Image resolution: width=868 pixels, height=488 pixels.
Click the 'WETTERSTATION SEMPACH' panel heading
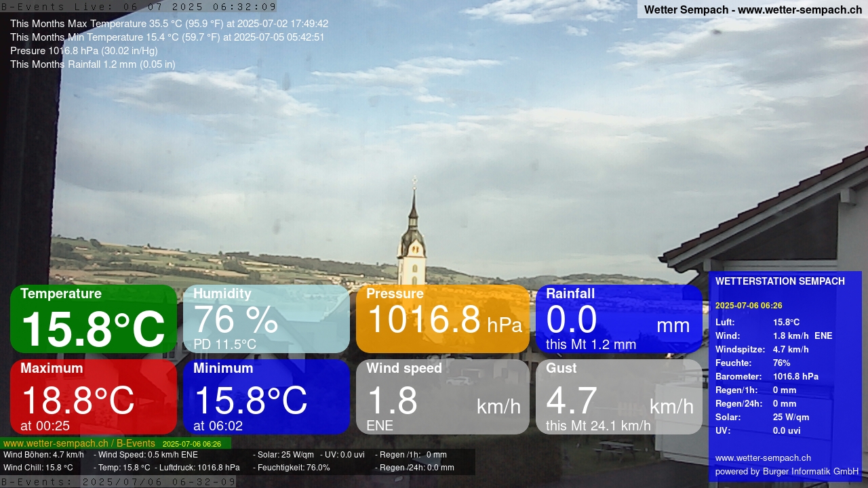(780, 281)
